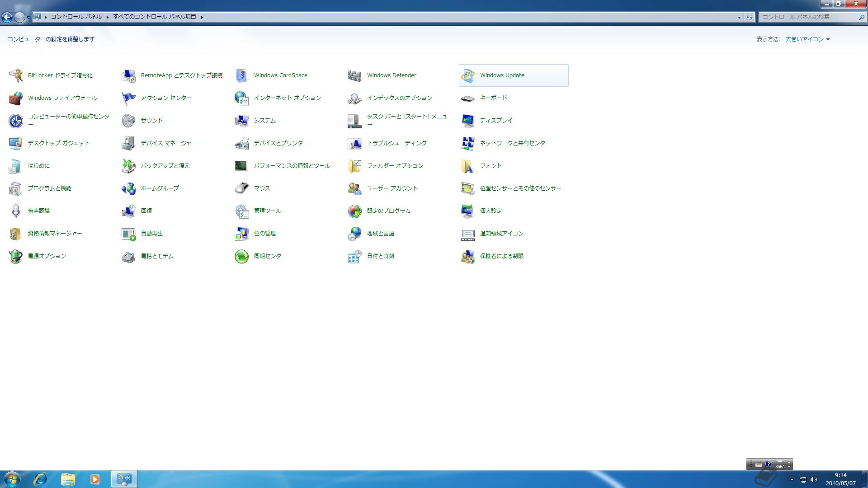Open the インターネット オプション icon
Screen dimensions: 868x488
click(242, 98)
